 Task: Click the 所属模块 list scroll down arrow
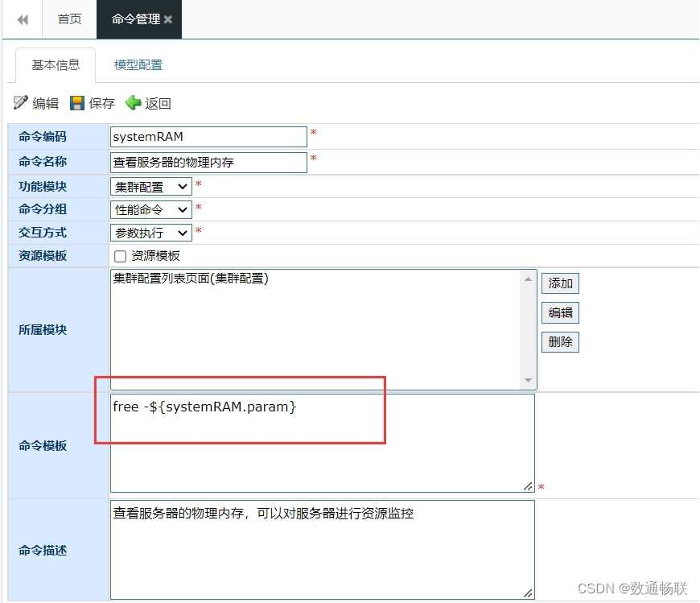click(528, 380)
